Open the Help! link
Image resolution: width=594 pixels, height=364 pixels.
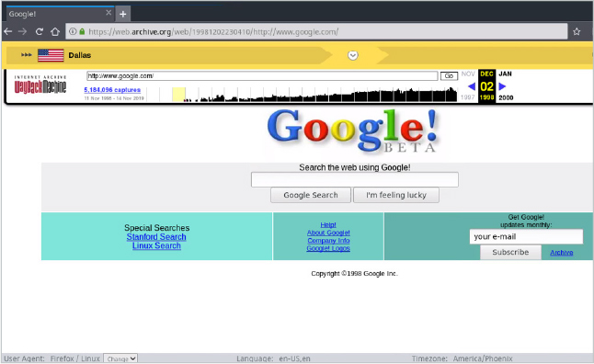(328, 224)
